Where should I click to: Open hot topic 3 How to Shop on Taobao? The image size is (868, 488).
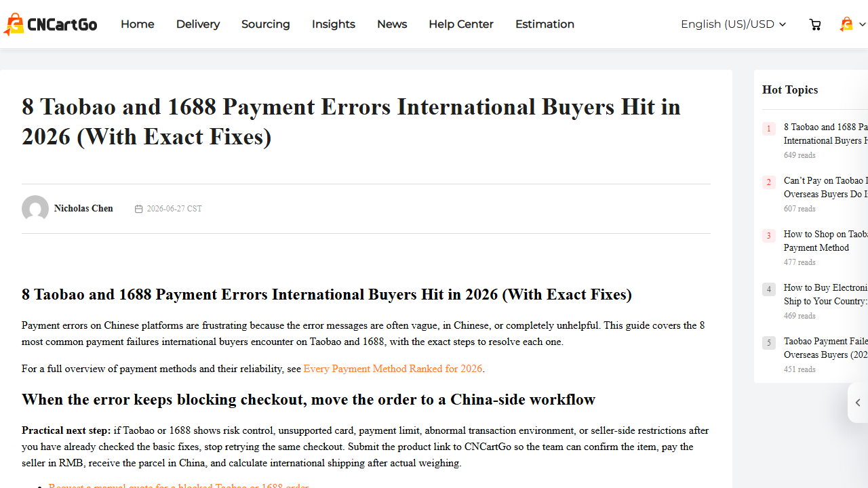[x=825, y=241]
